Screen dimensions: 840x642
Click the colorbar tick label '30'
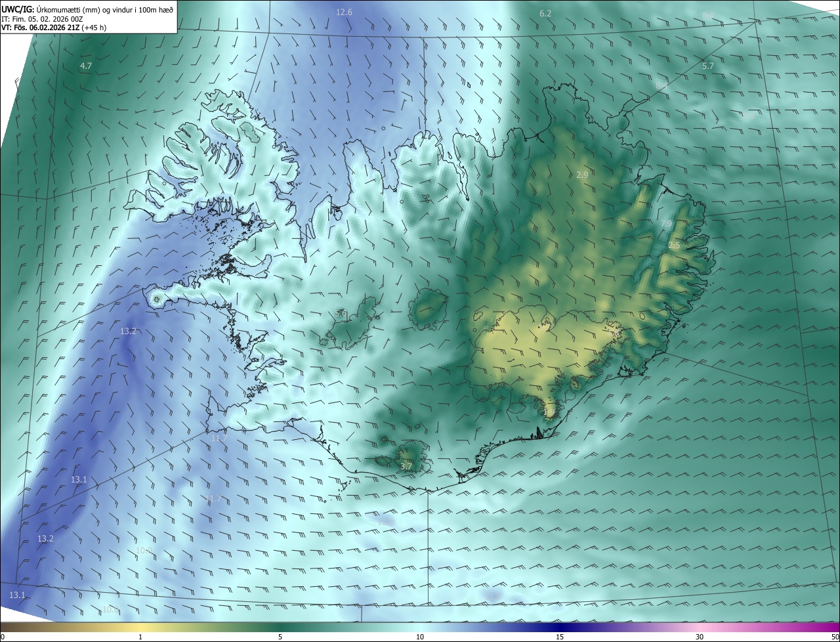pos(700,637)
